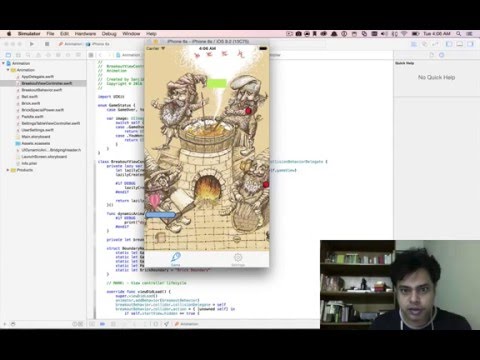480x360 pixels.
Task: Open the bridging header file
Action: coord(51,150)
